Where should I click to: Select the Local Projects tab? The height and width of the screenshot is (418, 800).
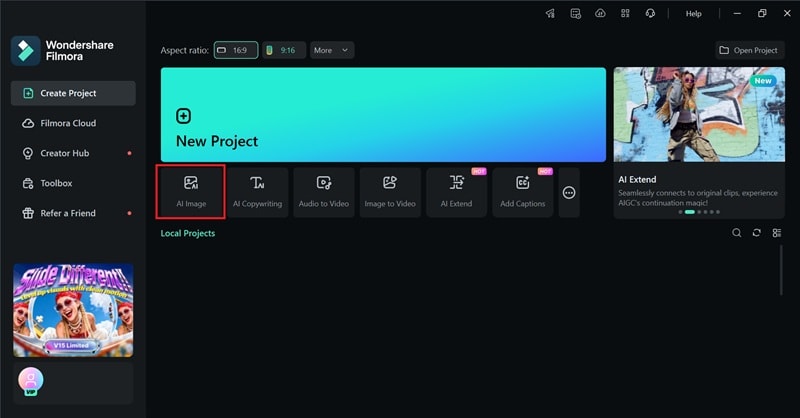pos(188,233)
